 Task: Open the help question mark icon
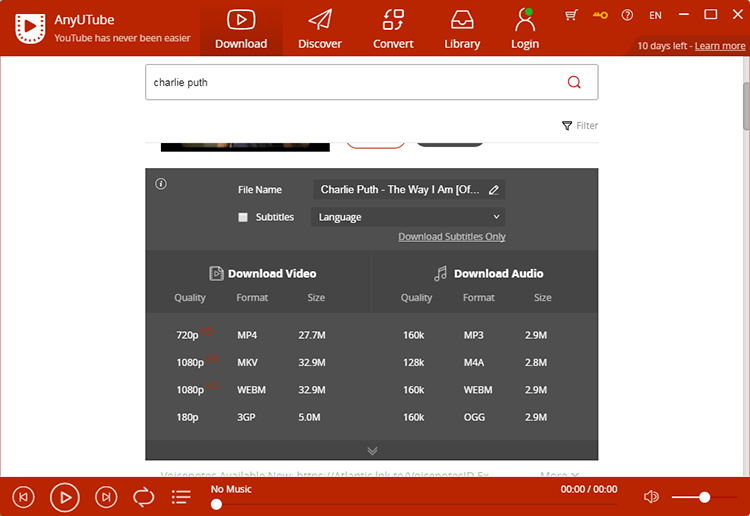pos(627,15)
